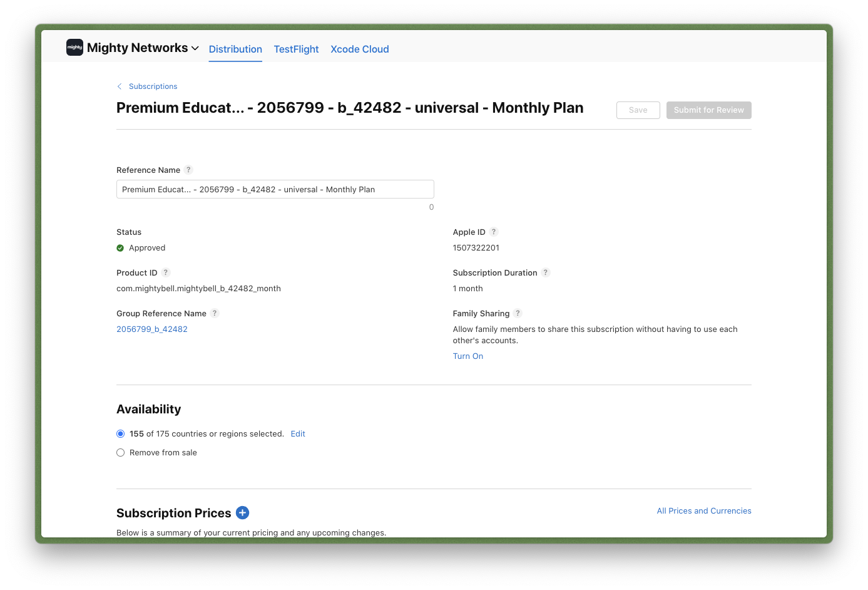The image size is (868, 590).
Task: Open All Prices and Currencies link
Action: click(x=704, y=511)
